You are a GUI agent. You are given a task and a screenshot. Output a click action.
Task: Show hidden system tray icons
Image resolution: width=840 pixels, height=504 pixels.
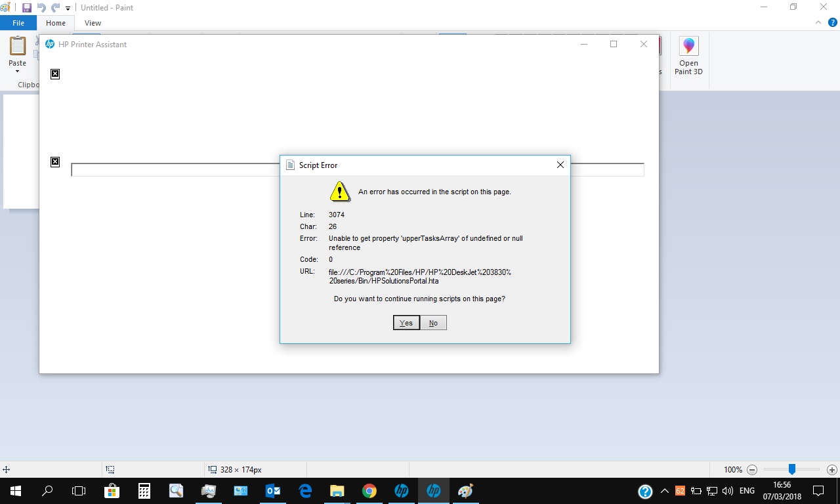[665, 491]
